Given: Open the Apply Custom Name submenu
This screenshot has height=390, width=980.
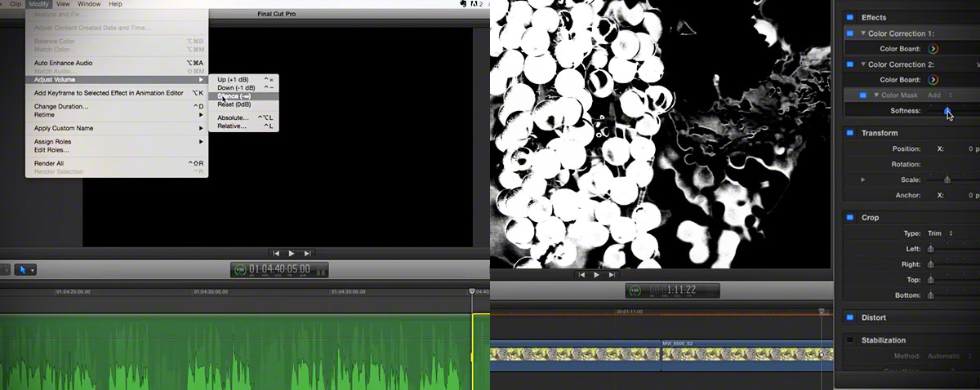Looking at the screenshot, I should 117,128.
